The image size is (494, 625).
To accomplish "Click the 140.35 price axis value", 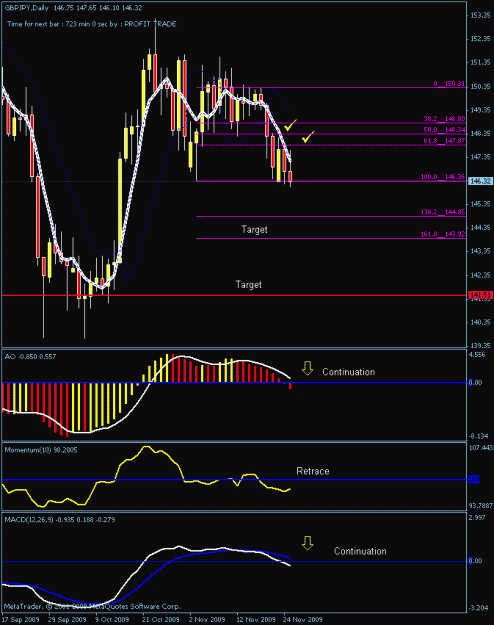I will [480, 322].
